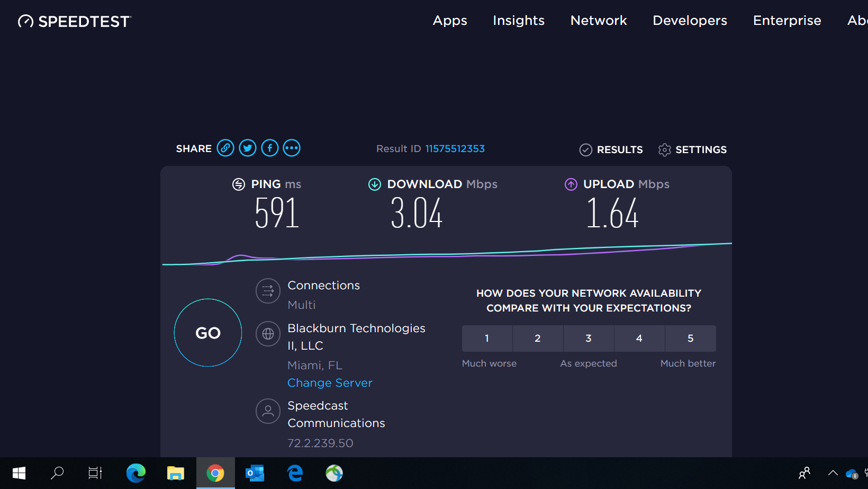
Task: Open the Results page
Action: 611,150
